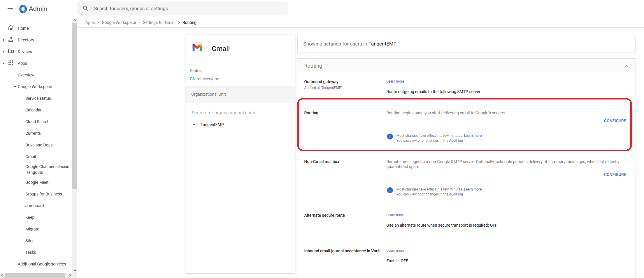644x278 pixels.
Task: Click the Google Workspace breadcrumb link
Action: pyautogui.click(x=119, y=22)
